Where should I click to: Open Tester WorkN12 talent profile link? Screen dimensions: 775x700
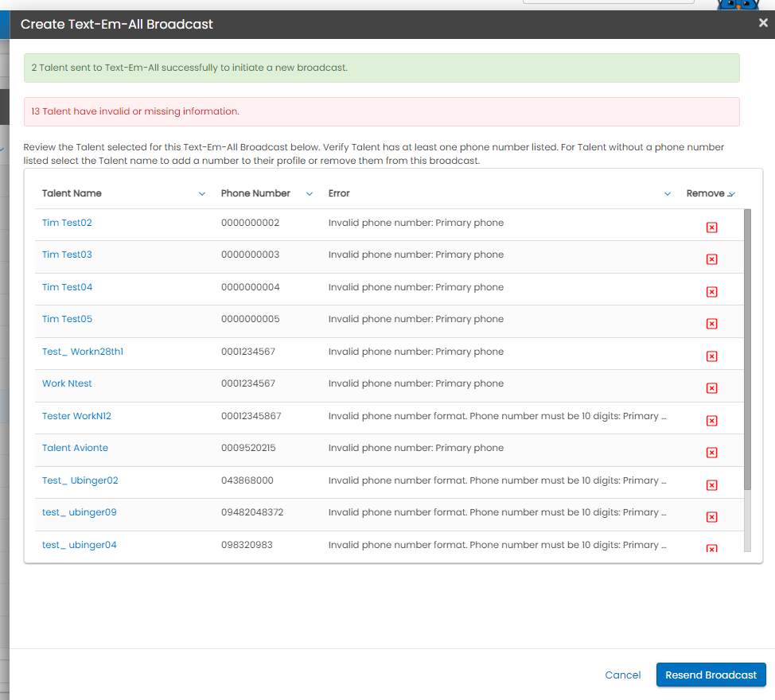tap(76, 416)
